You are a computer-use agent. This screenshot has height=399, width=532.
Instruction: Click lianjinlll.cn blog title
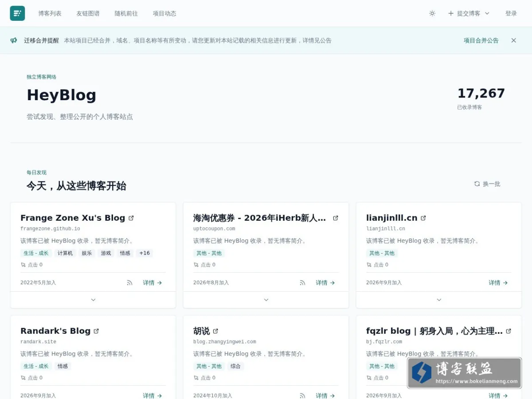pos(392,218)
